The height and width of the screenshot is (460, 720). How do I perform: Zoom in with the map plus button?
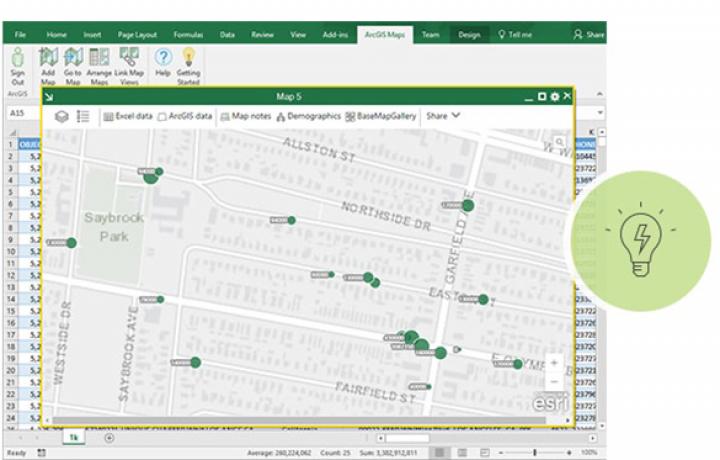pyautogui.click(x=554, y=363)
